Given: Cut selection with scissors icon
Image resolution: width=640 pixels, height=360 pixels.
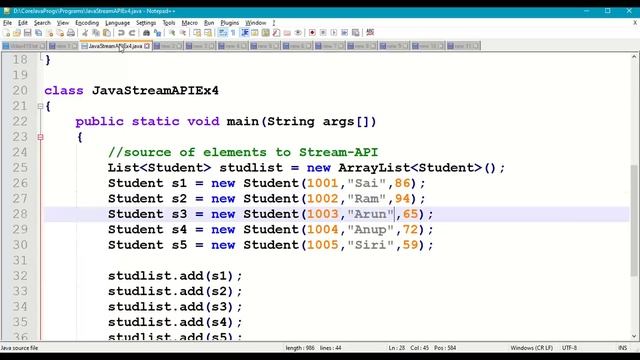Looking at the screenshot, I should (x=85, y=32).
